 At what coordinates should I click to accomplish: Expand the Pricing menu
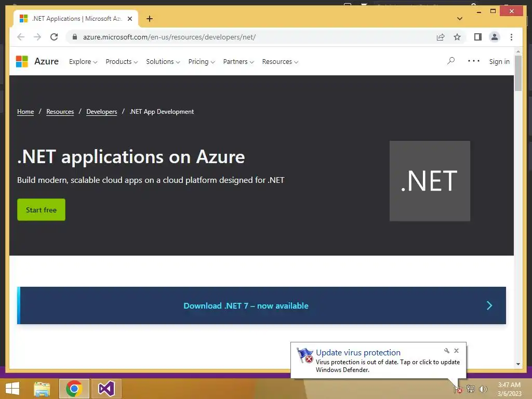[202, 61]
